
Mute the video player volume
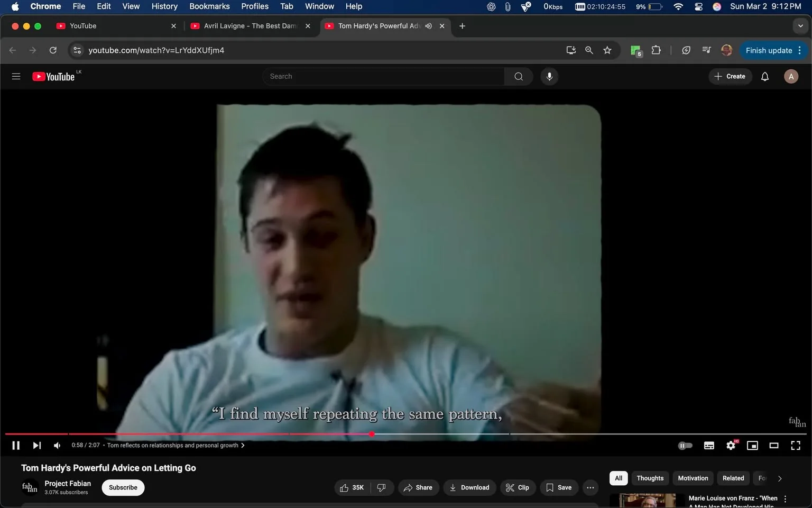(57, 446)
